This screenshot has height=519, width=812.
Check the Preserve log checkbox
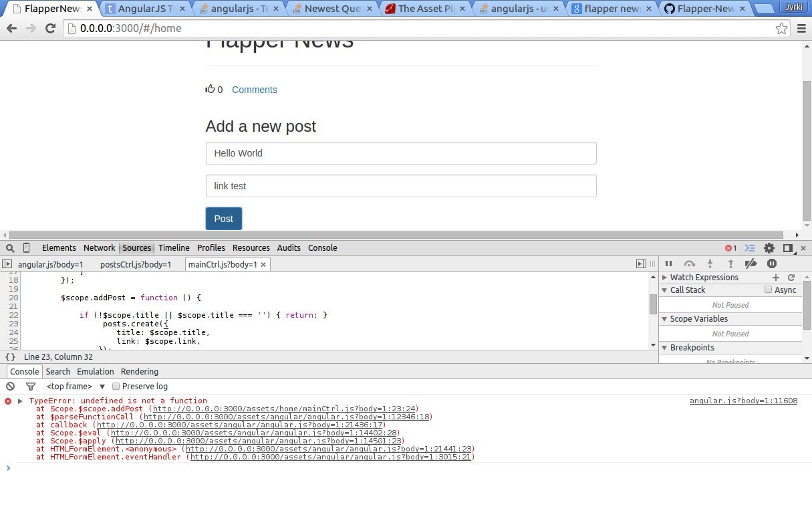116,387
